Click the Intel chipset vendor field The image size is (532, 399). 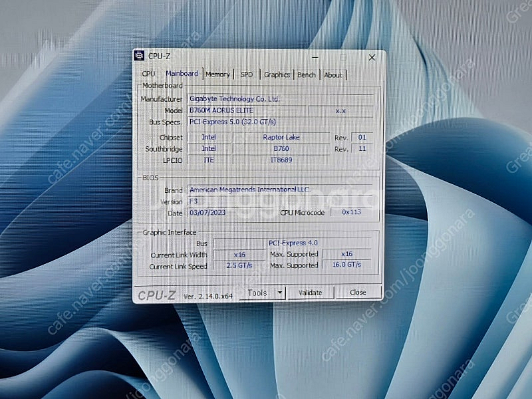[x=209, y=137]
